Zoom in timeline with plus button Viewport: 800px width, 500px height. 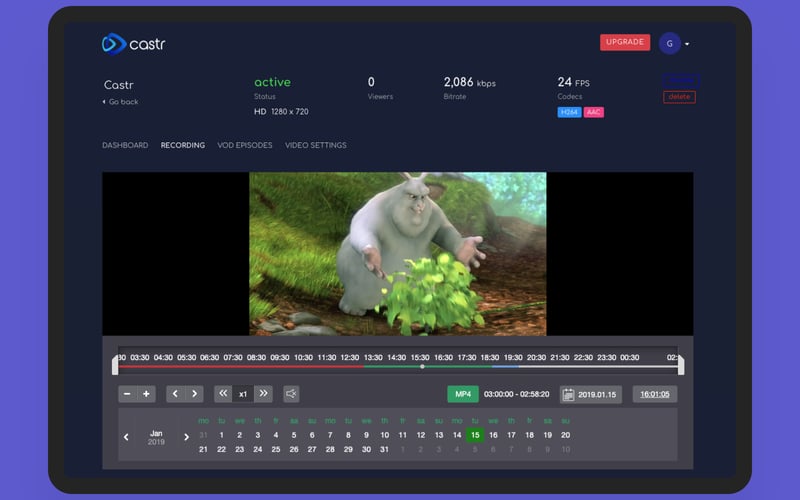146,394
